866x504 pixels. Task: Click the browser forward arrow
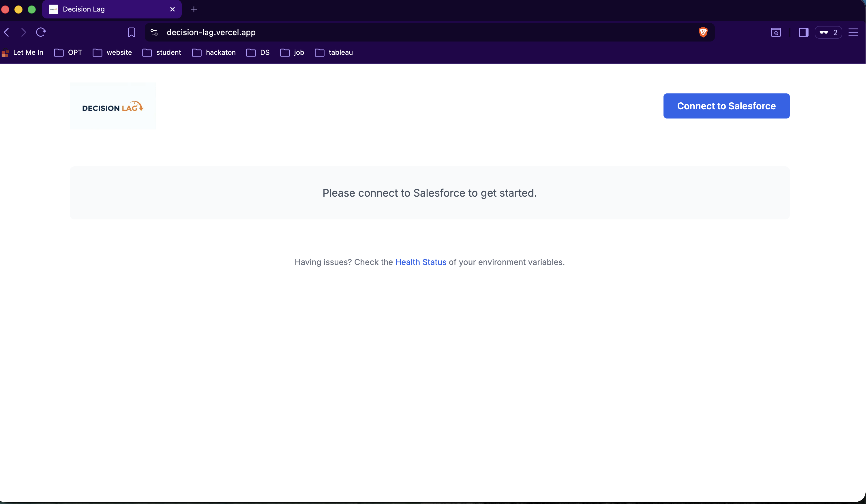click(23, 32)
